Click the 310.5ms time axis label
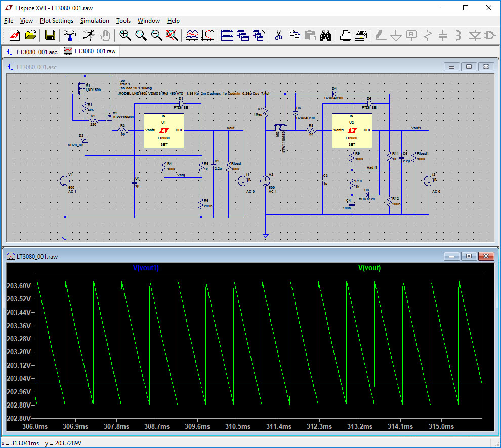This screenshot has height=448, width=501. [x=238, y=426]
